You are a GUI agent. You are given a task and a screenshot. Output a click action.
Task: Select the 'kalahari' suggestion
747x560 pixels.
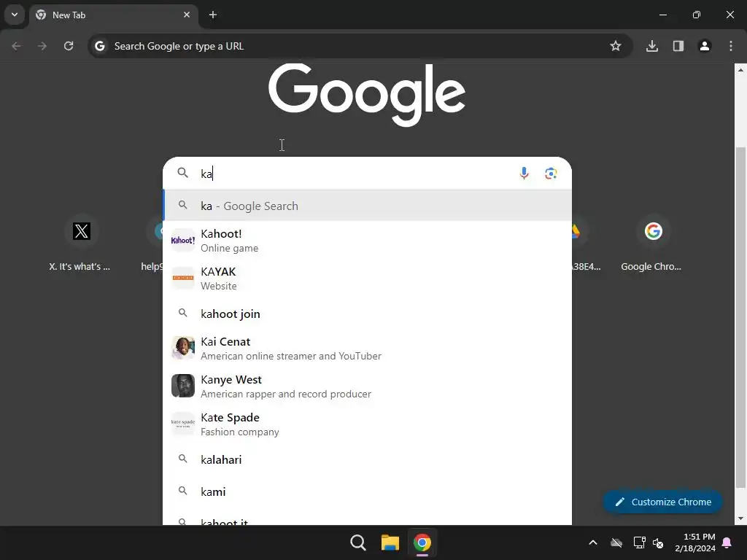point(368,459)
